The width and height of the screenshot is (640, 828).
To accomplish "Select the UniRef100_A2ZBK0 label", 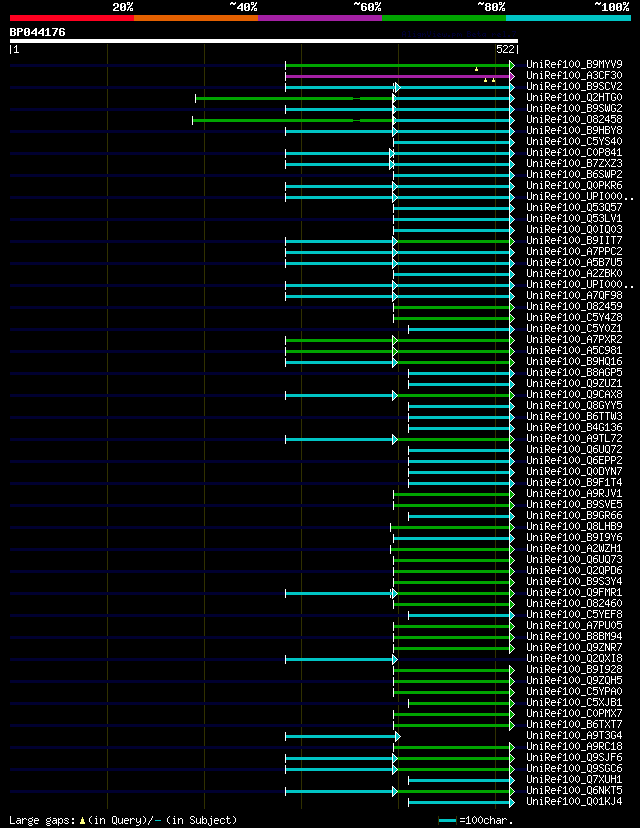I will 574,274.
